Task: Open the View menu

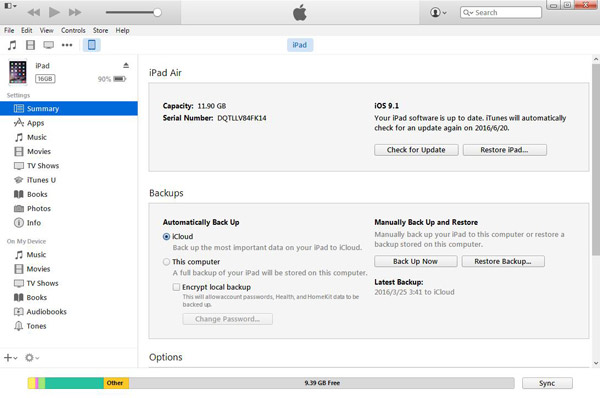Action: coord(47,30)
